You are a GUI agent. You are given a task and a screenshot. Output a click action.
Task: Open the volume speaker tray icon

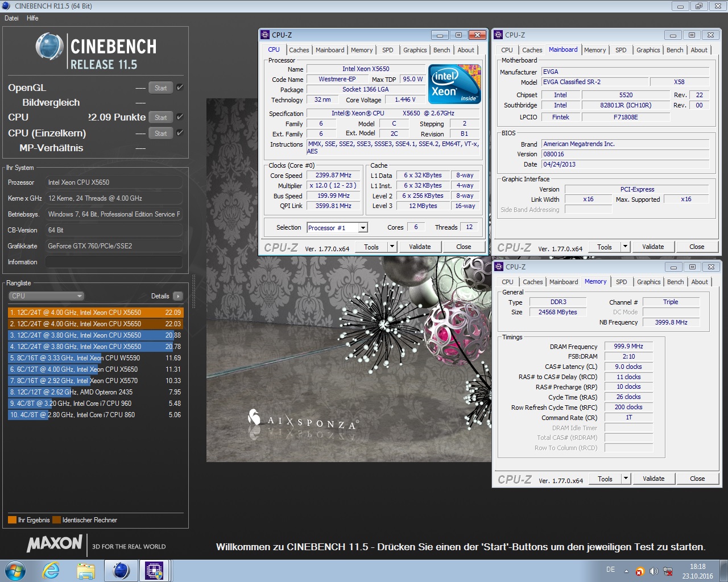(653, 571)
